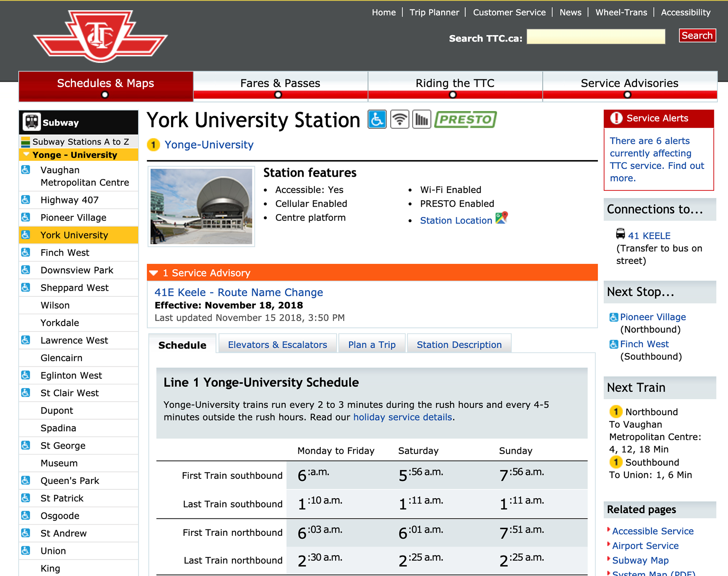Open the holiday service details link
The height and width of the screenshot is (576, 728).
tap(402, 417)
